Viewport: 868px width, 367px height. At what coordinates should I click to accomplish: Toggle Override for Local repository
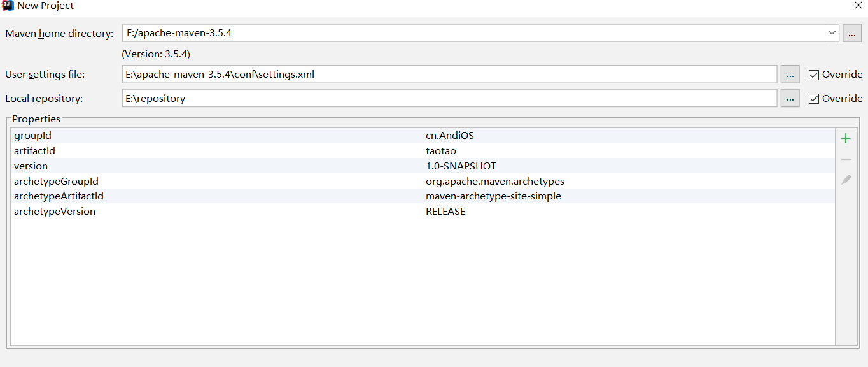(814, 99)
